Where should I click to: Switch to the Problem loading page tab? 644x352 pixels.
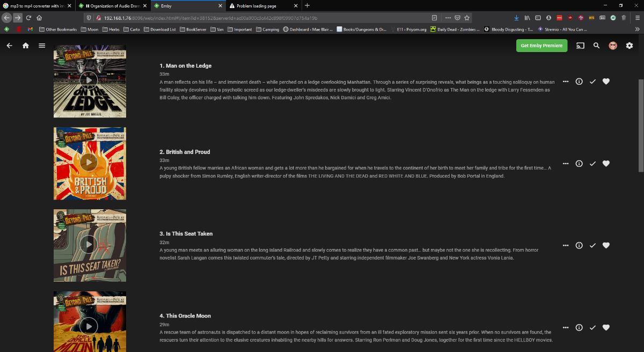point(262,5)
